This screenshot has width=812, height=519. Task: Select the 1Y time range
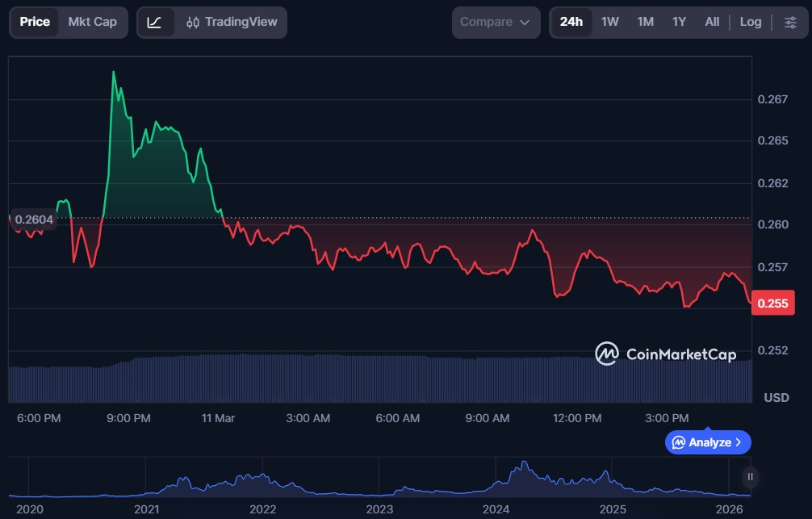[x=679, y=23]
